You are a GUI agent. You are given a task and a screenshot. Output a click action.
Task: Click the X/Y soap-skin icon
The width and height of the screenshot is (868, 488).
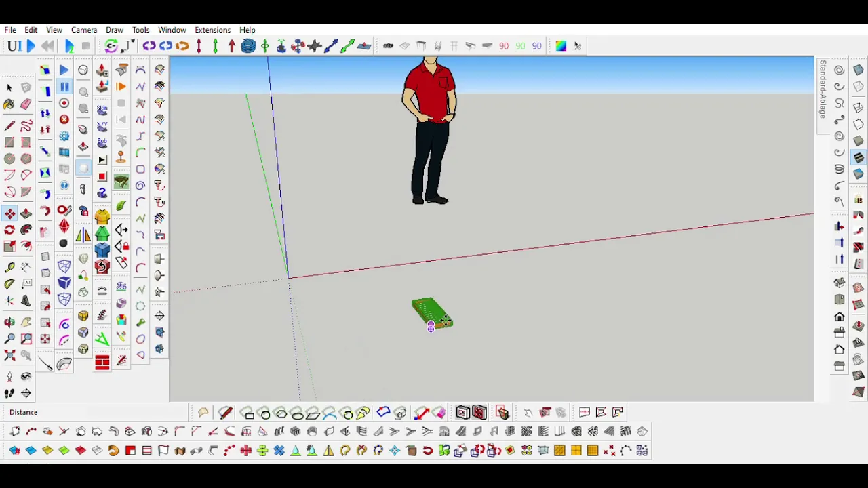[102, 126]
